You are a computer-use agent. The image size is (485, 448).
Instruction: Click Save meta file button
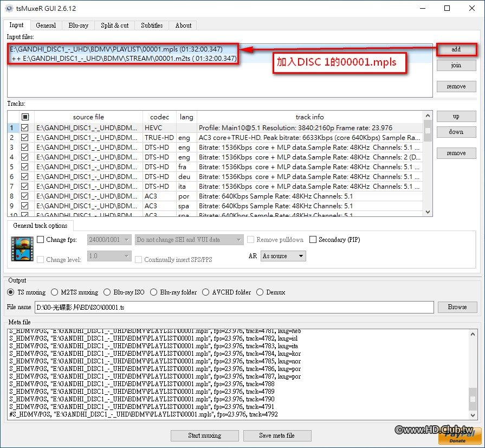point(277,436)
